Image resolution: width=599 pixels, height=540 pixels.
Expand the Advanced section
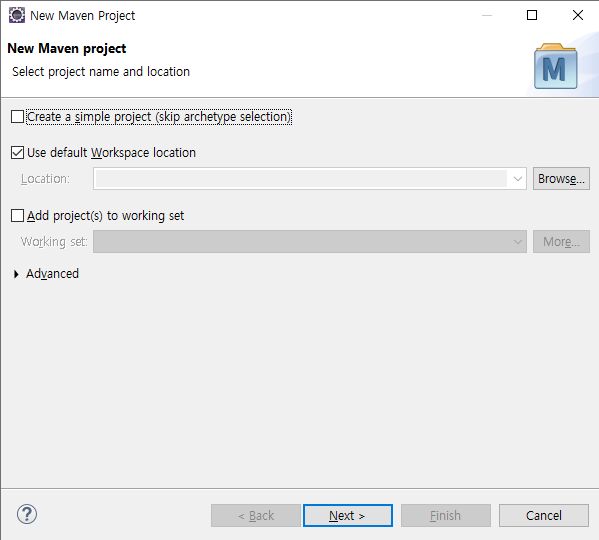(x=16, y=274)
